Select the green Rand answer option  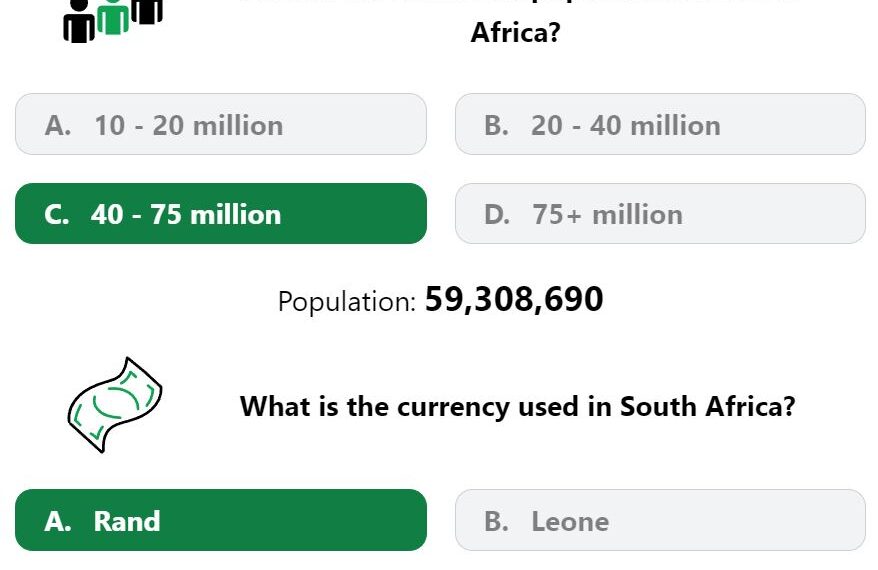click(x=221, y=520)
